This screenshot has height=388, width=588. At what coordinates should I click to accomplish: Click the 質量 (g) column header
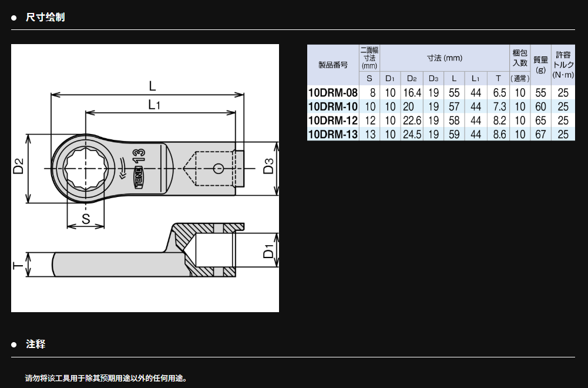(540, 64)
